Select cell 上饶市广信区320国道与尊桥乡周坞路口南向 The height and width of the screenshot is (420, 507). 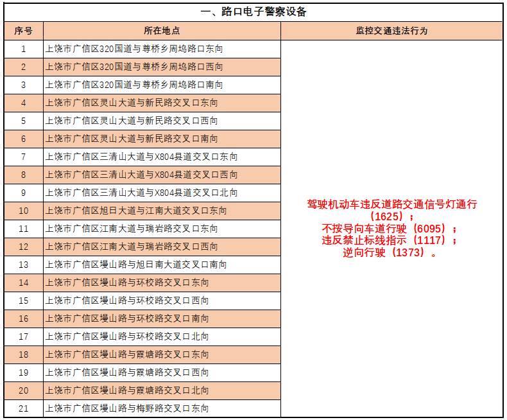point(162,85)
